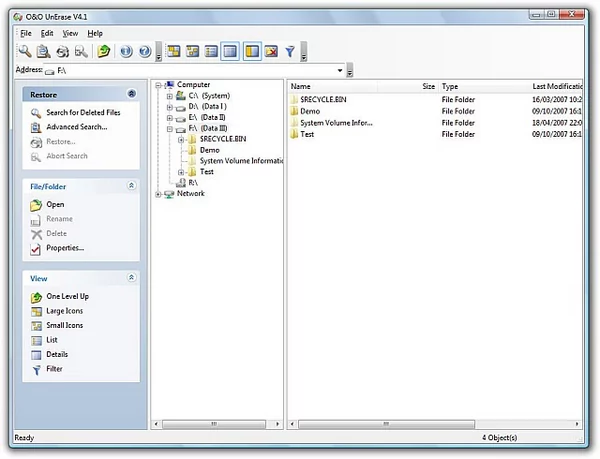Image resolution: width=600 pixels, height=459 pixels.
Task: Collapse the File/Folder panel
Action: pos(132,186)
